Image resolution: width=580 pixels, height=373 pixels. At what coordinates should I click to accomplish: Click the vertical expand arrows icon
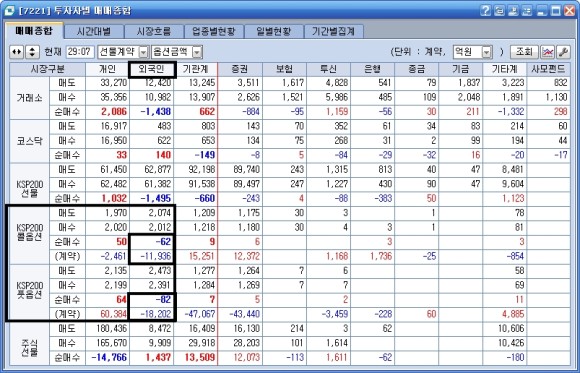pyautogui.click(x=32, y=52)
